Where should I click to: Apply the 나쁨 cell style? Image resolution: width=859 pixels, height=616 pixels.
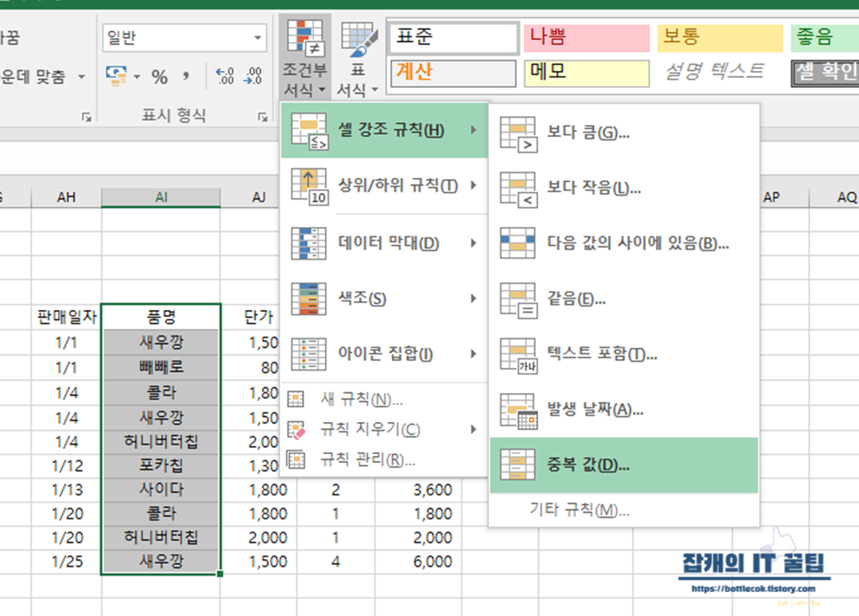pyautogui.click(x=586, y=37)
